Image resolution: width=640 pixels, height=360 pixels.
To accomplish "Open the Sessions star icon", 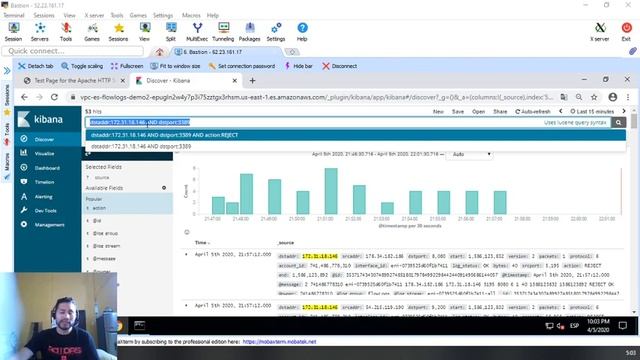I will [118, 32].
